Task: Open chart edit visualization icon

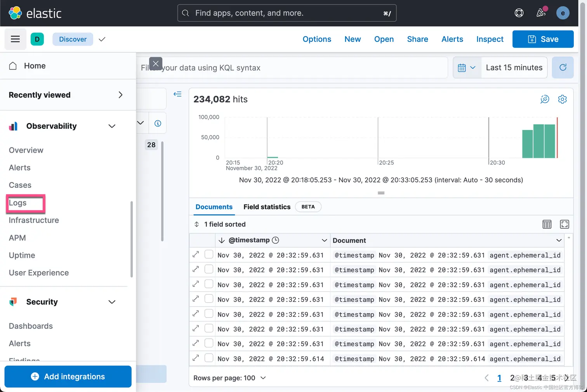Action: (x=545, y=99)
